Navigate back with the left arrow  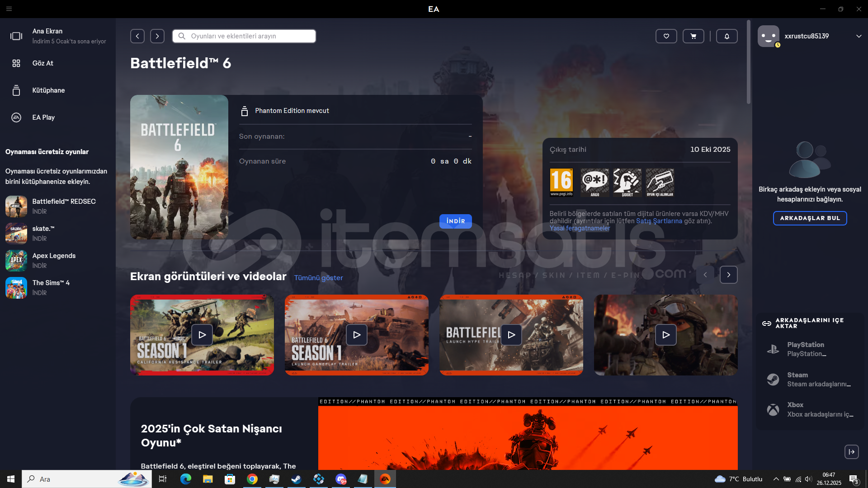pyautogui.click(x=137, y=36)
